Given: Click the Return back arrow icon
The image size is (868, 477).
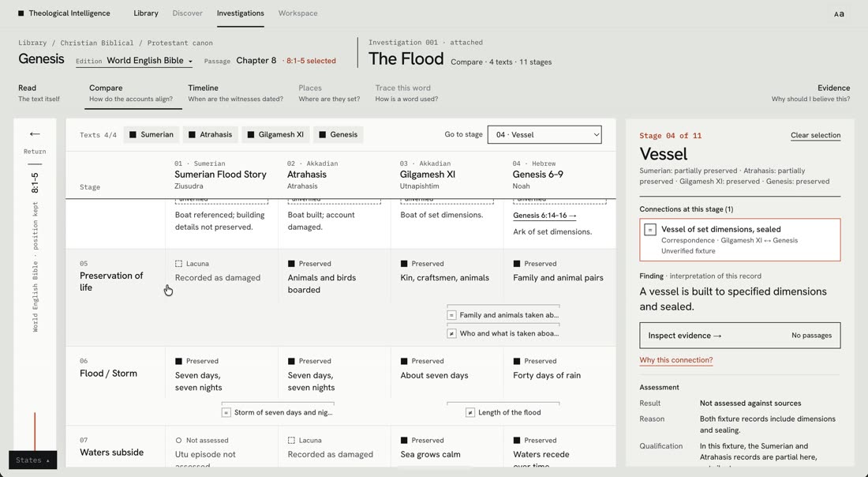Looking at the screenshot, I should (x=35, y=134).
